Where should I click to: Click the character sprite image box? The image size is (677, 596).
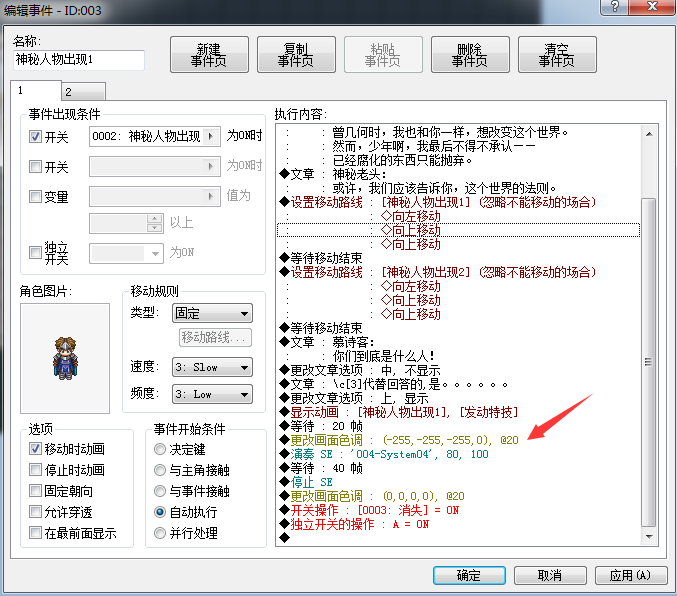click(x=65, y=358)
